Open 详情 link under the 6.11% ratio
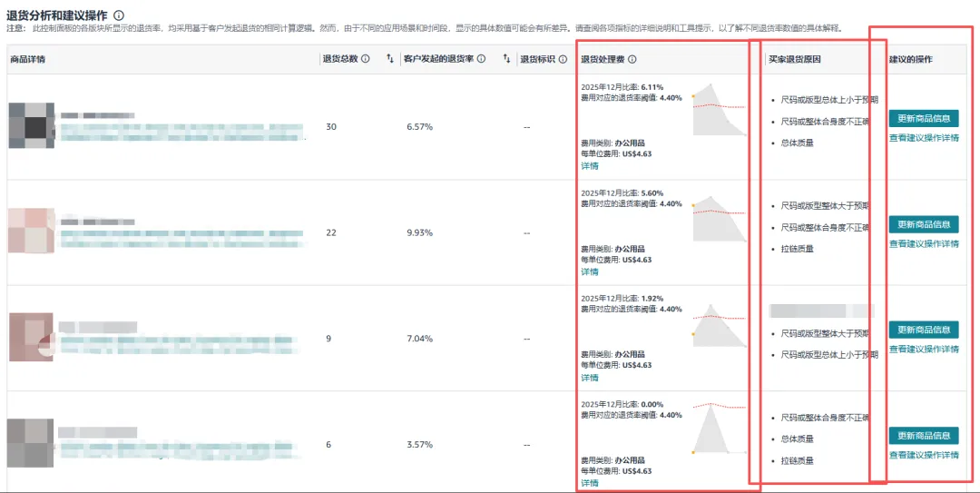Screen dimensions: 980x493 pyautogui.click(x=590, y=166)
